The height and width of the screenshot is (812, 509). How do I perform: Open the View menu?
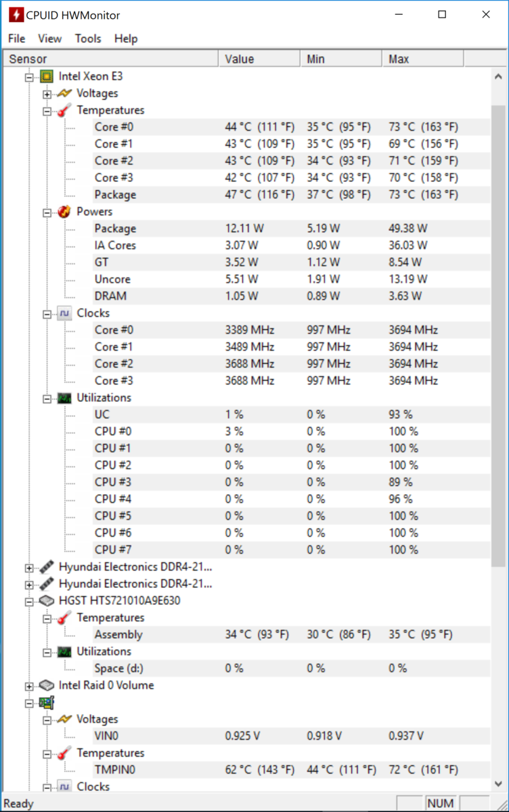tap(49, 39)
